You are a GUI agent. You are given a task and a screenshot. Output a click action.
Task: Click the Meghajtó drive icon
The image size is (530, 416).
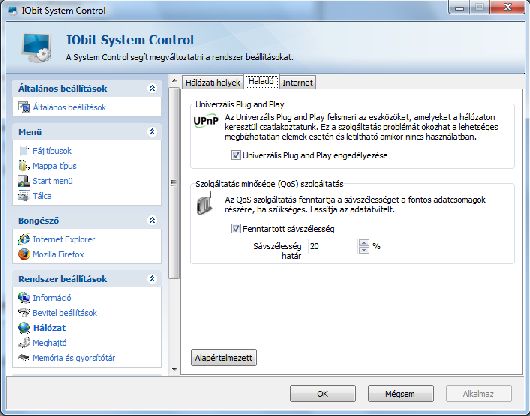pyautogui.click(x=24, y=343)
